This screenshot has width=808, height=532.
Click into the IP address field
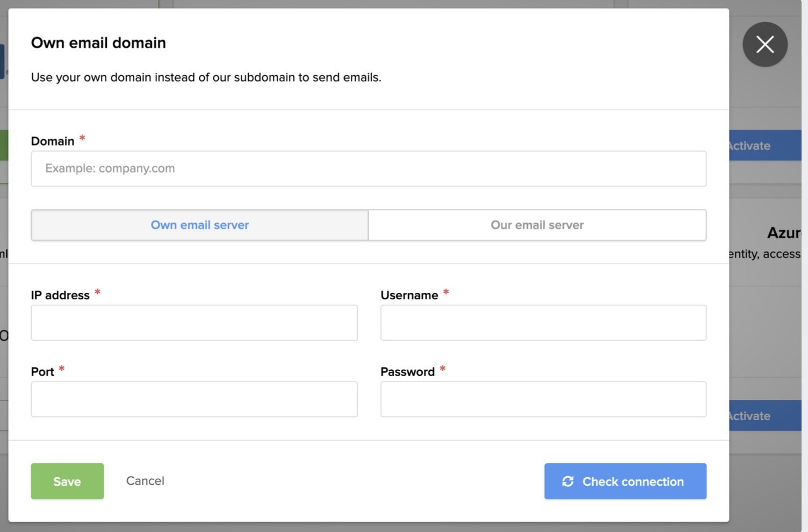[194, 323]
